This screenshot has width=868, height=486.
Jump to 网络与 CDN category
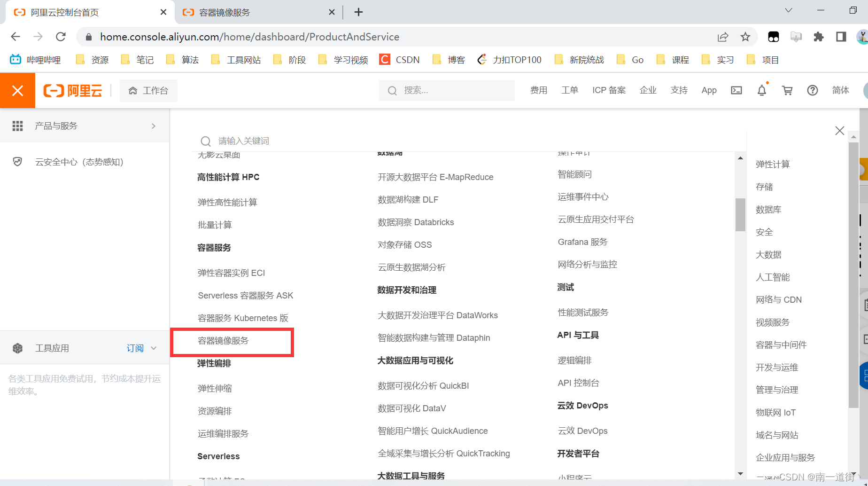click(x=778, y=300)
